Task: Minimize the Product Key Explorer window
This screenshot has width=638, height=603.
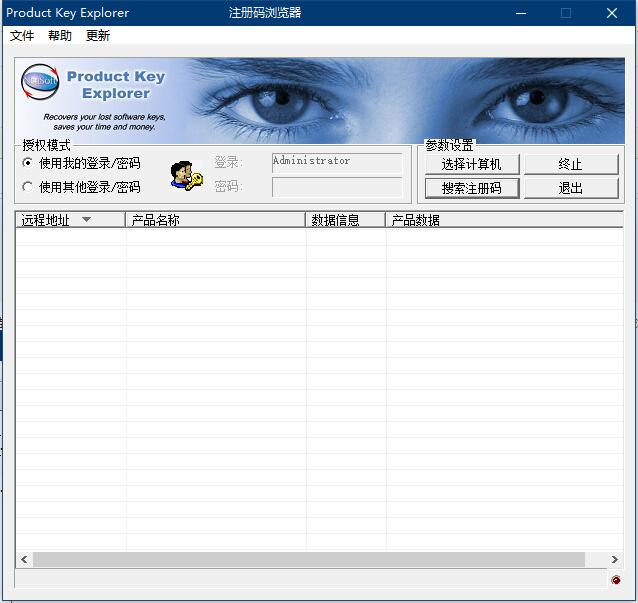Action: click(521, 13)
